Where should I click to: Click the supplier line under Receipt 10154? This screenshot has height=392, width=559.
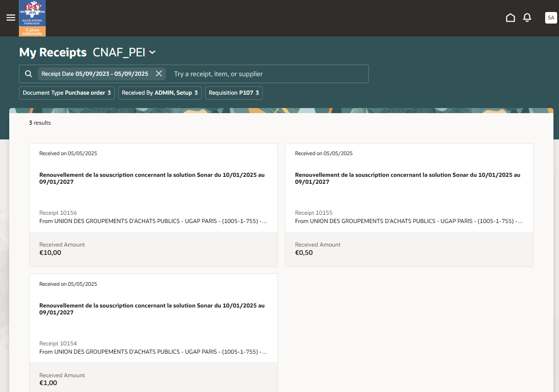pyautogui.click(x=153, y=352)
